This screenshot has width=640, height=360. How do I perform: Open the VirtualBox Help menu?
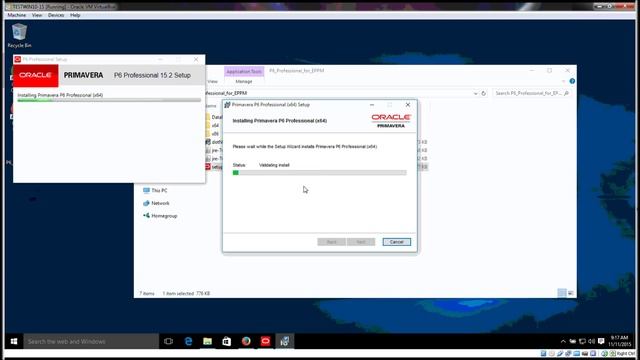click(75, 15)
